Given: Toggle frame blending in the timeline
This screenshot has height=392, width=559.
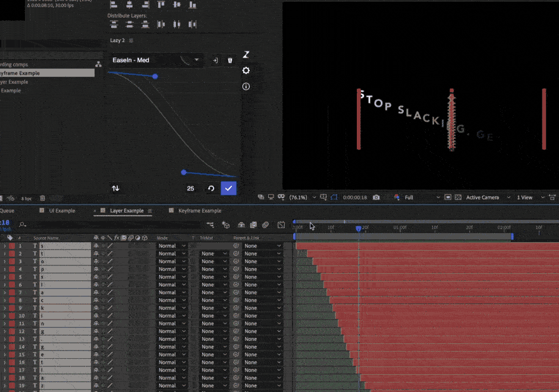Looking at the screenshot, I should [x=253, y=225].
